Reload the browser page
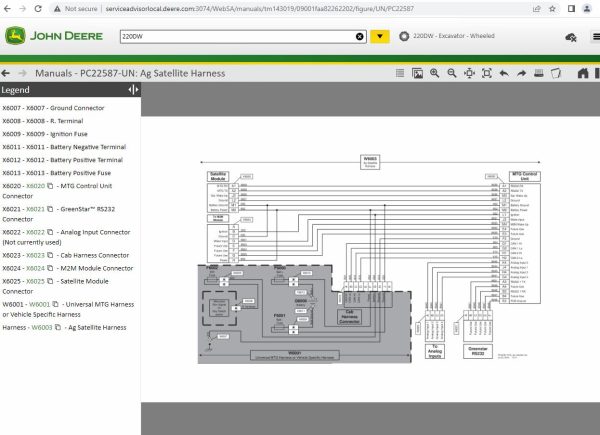600x435 pixels. coord(38,8)
